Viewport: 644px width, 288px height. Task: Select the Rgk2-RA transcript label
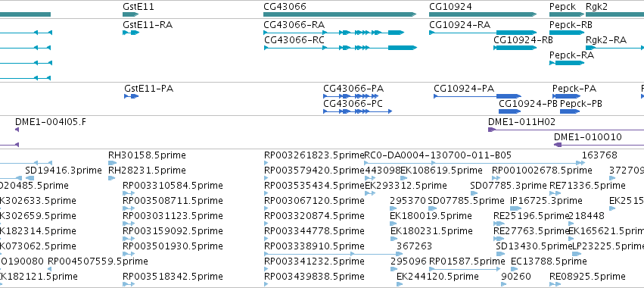click(606, 40)
